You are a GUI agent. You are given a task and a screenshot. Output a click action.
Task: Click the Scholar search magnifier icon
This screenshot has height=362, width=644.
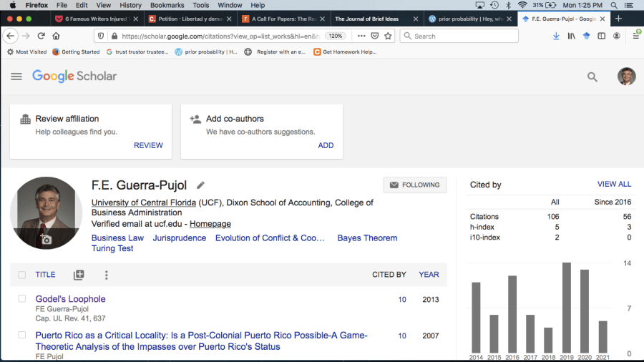point(592,77)
